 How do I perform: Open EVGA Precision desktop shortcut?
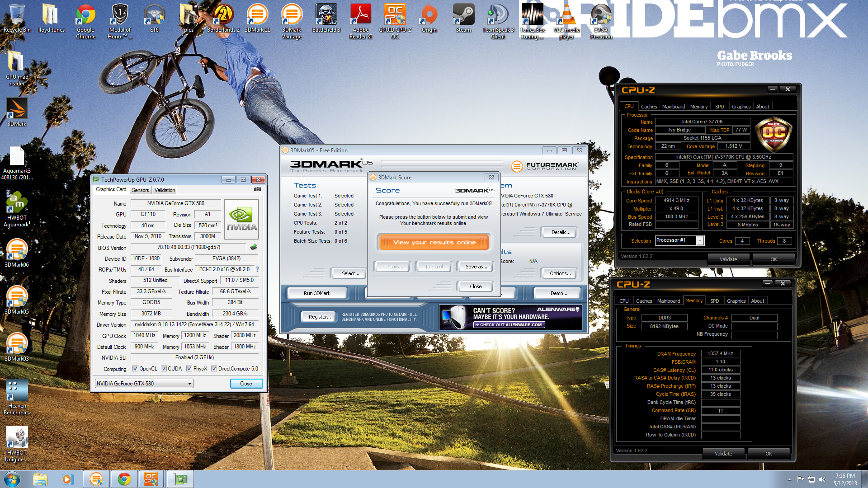click(601, 21)
